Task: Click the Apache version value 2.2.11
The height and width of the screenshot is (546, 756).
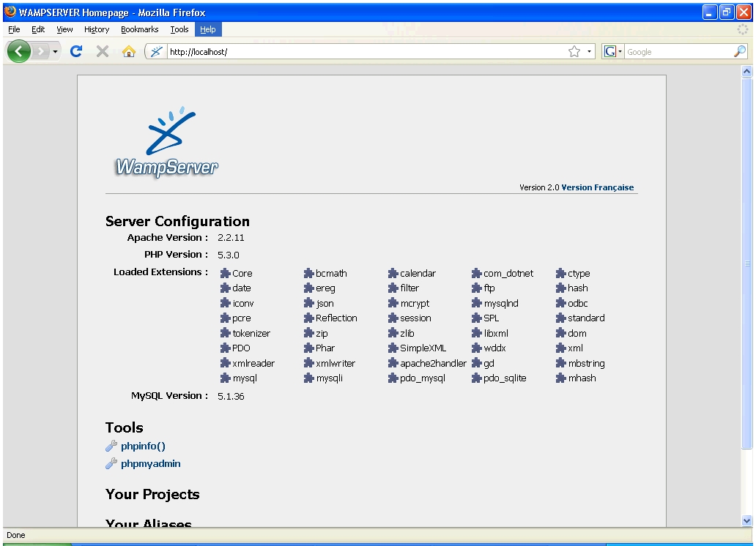Action: point(231,238)
